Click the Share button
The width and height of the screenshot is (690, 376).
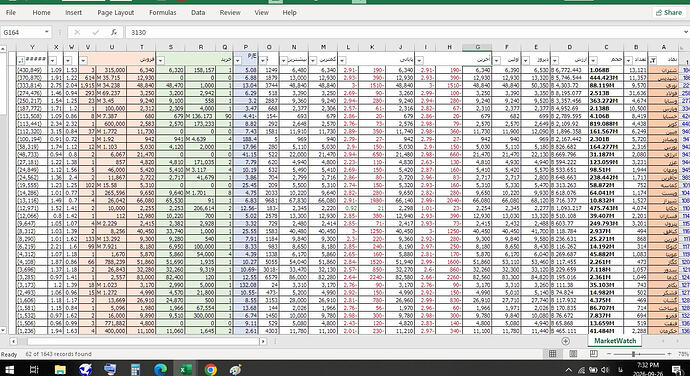tap(668, 13)
